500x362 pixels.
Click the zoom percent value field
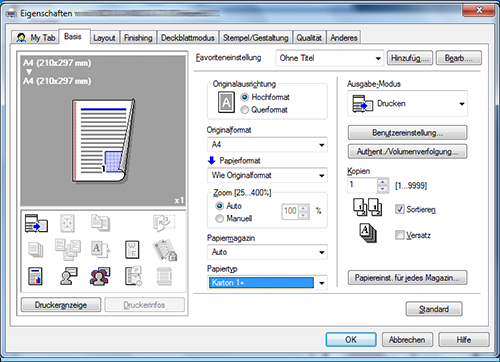(x=290, y=211)
